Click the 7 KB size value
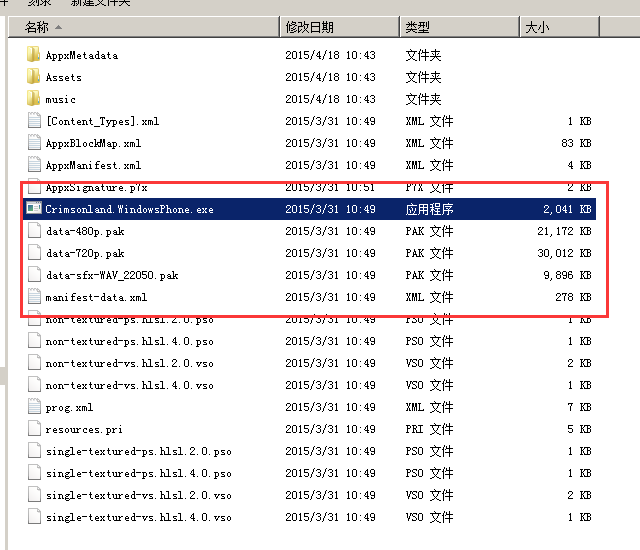Screen dimensions: 640x550 pos(580,408)
